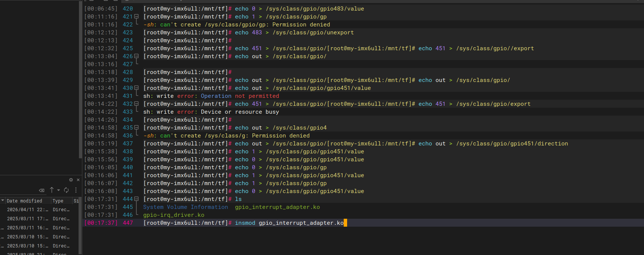Open the three-dot more options menu

click(76, 190)
